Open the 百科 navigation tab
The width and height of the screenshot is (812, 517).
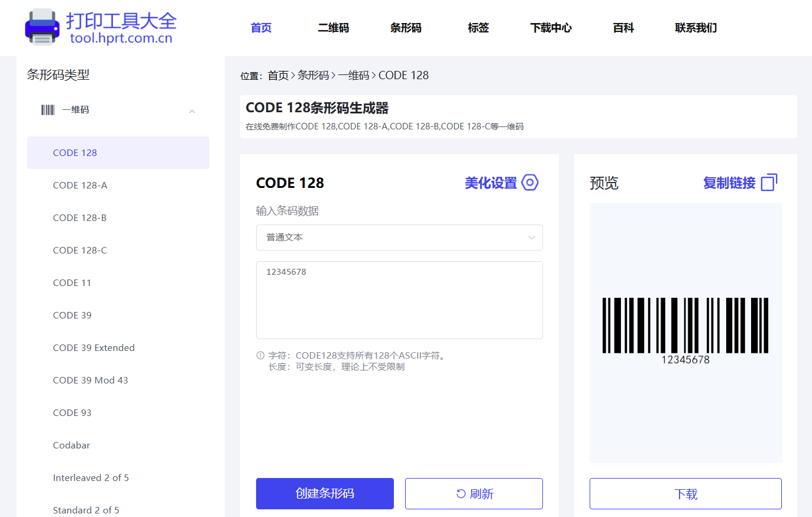tap(623, 28)
